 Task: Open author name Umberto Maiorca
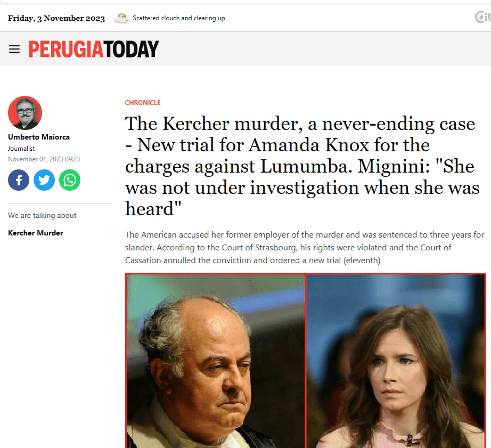pyautogui.click(x=39, y=137)
